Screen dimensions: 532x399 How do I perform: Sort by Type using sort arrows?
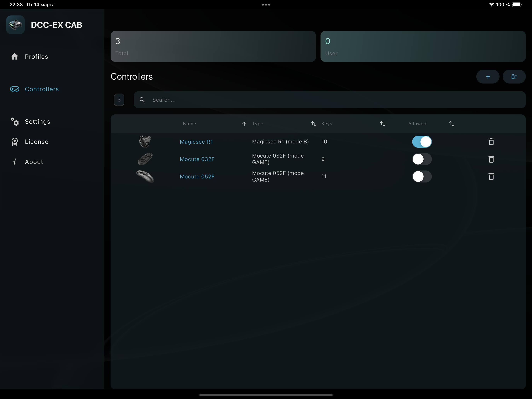tap(313, 124)
